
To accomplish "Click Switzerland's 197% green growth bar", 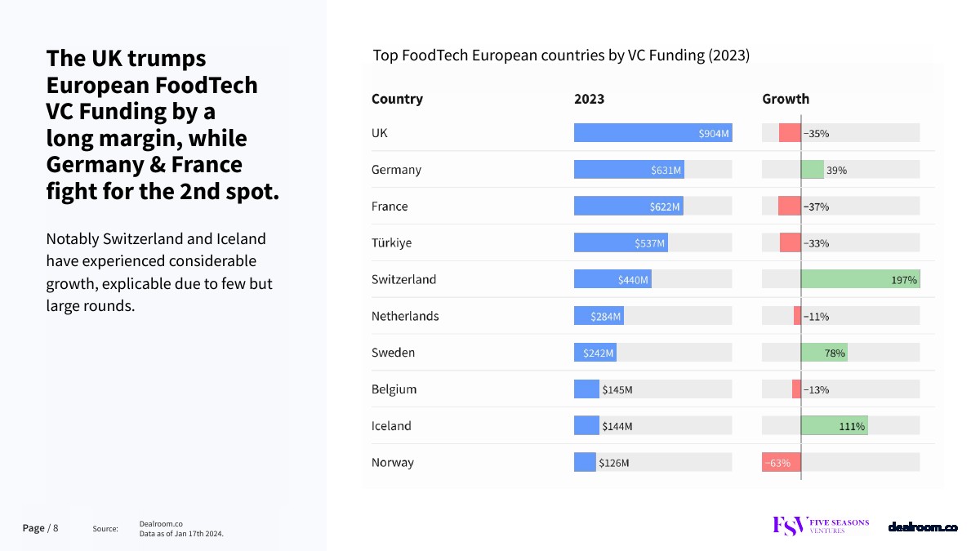I will (x=860, y=279).
